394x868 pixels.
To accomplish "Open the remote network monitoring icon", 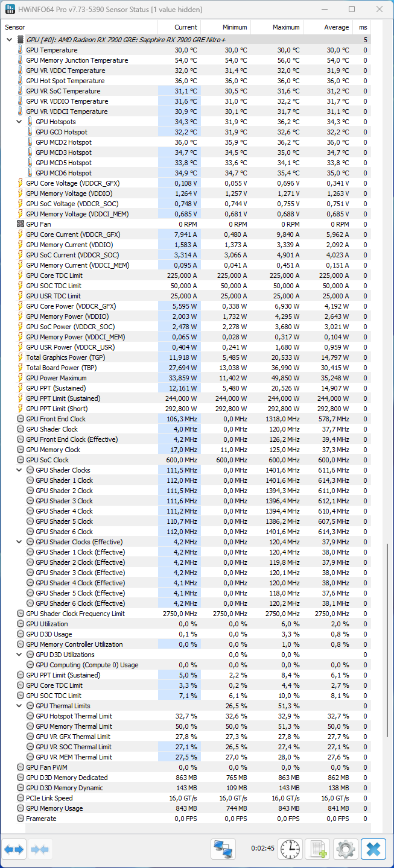I will 223,849.
